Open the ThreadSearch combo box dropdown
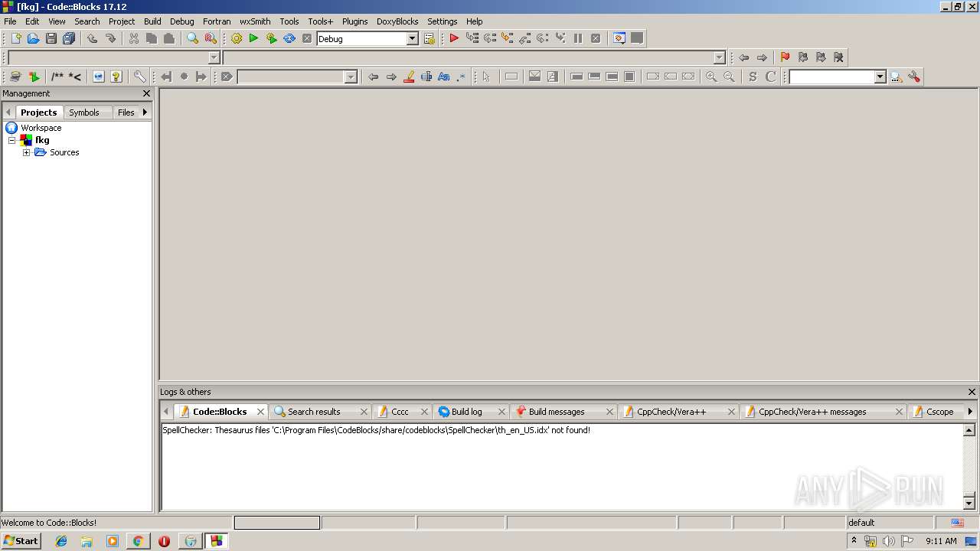The height and width of the screenshot is (551, 980). pos(880,77)
